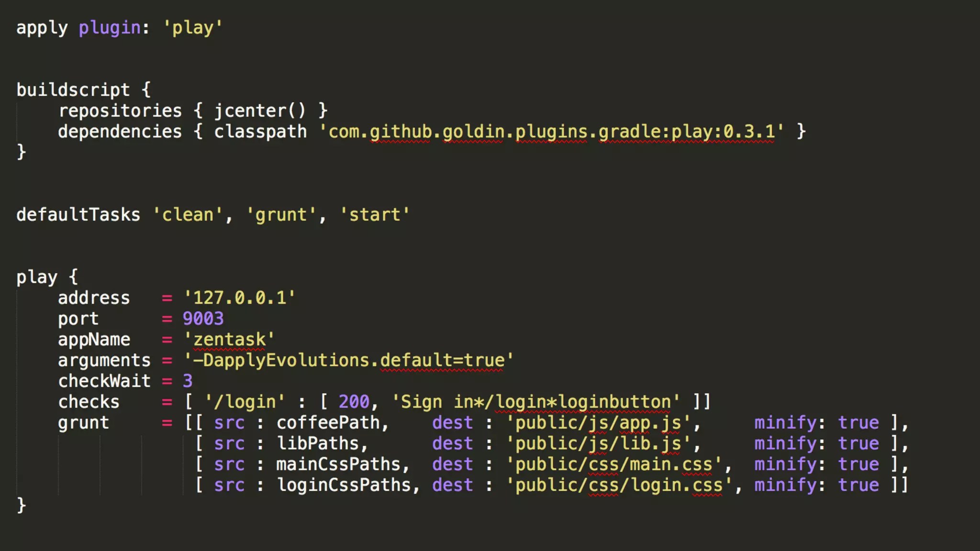
Task: Click mainCssPaths in the grunt config
Action: point(338,464)
